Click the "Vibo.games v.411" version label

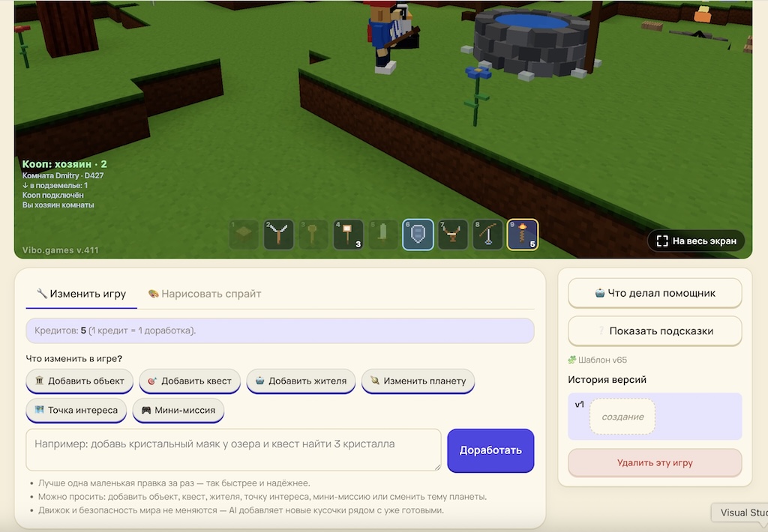60,250
